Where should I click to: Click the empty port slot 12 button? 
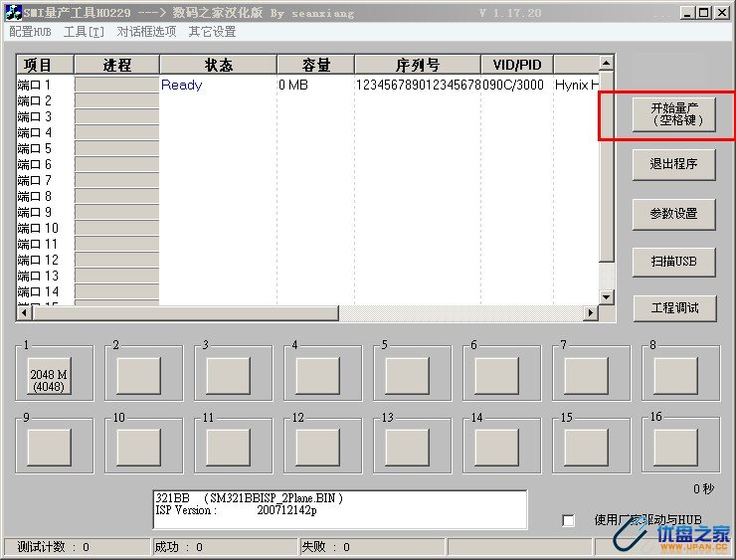click(x=317, y=448)
